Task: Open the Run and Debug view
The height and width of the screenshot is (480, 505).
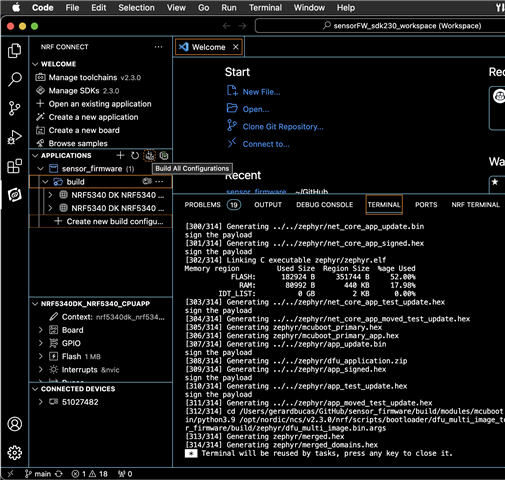Action: pos(15,137)
